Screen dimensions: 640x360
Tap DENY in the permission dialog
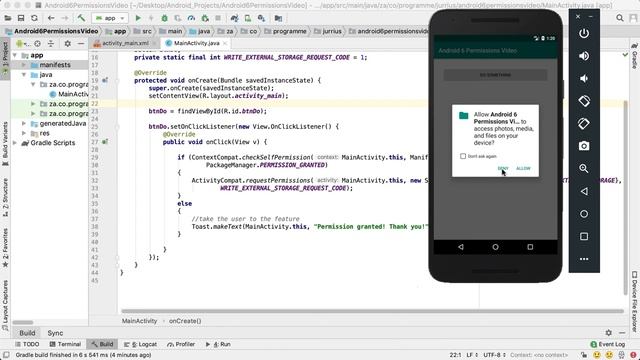[503, 168]
